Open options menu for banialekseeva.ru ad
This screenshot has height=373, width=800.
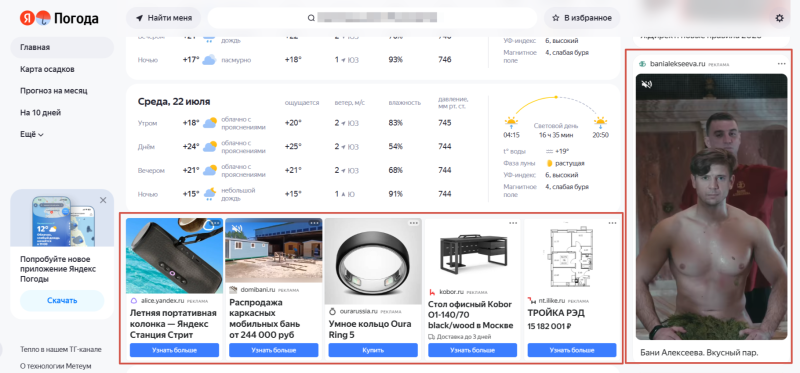tap(781, 64)
